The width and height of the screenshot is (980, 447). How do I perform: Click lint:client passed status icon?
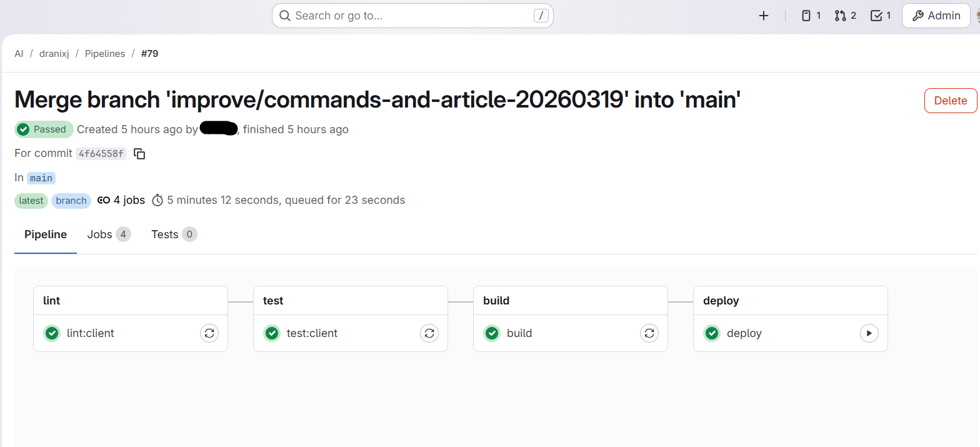click(x=52, y=333)
